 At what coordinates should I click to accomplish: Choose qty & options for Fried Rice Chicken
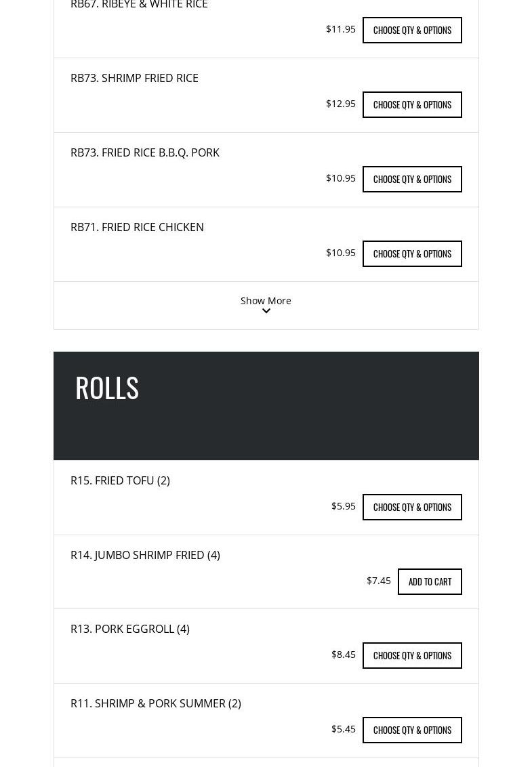tap(412, 253)
